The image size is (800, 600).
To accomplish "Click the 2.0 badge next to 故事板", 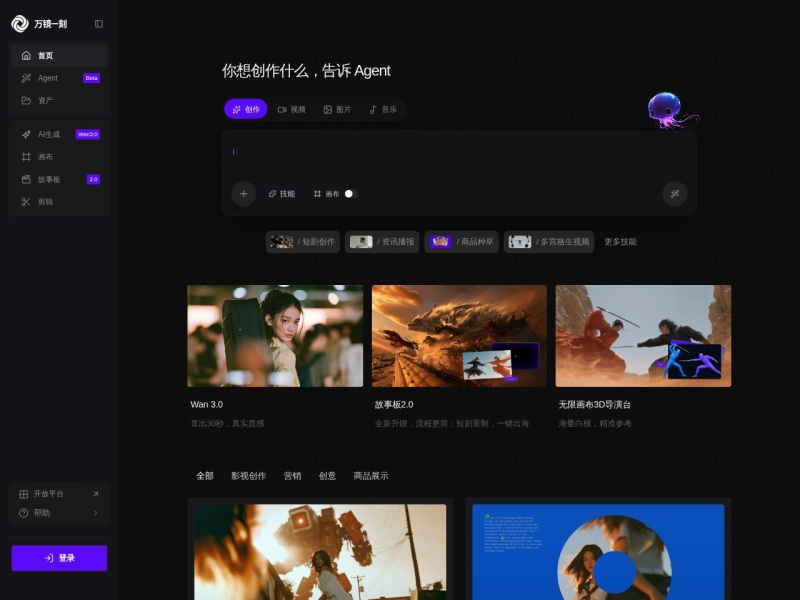I will (x=93, y=179).
